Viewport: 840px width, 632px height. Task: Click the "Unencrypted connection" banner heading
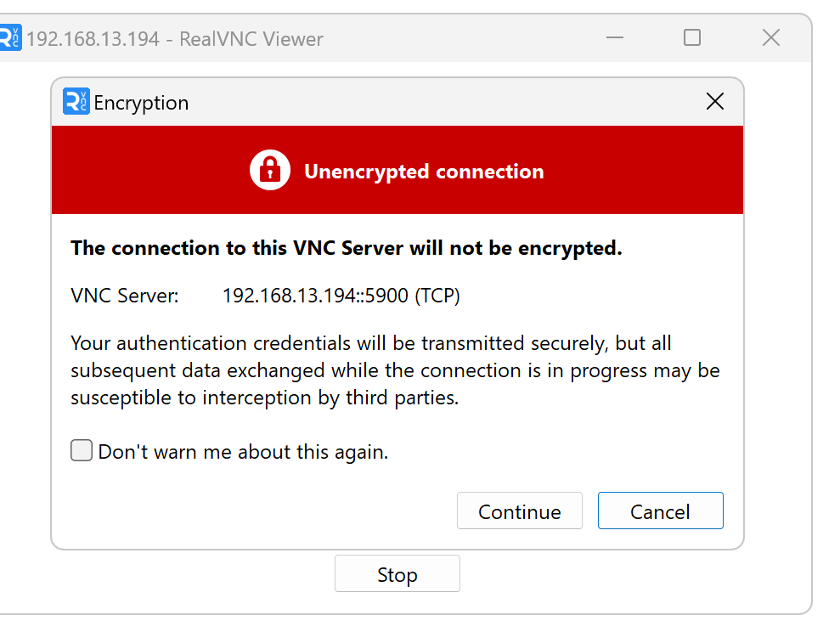tap(424, 172)
